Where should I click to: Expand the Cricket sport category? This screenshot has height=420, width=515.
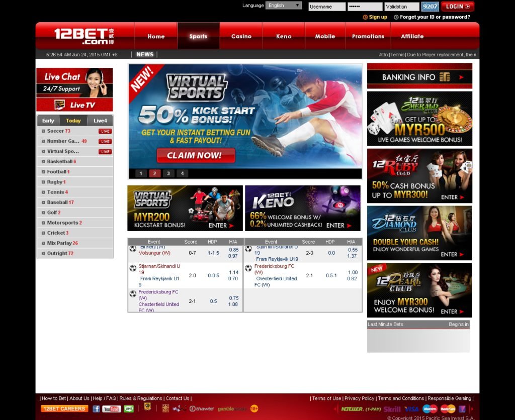click(75, 233)
